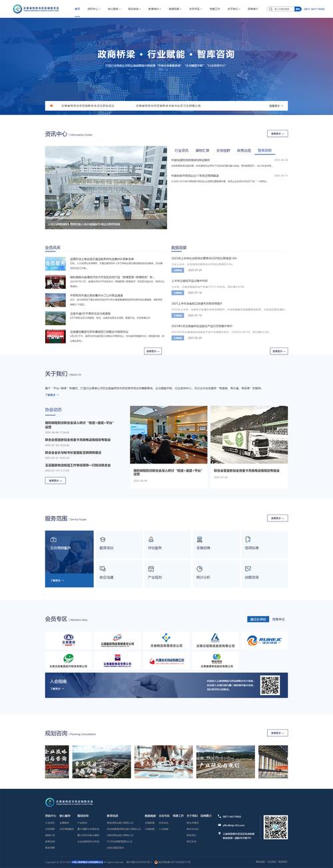Click the footer email envelope icon
Screen dimensions: 333x868
pos(219,825)
